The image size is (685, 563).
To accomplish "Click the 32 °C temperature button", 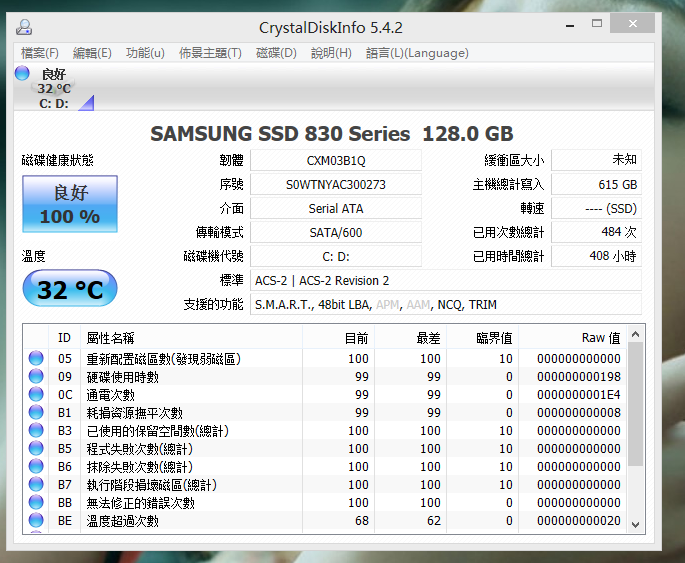I will (70, 289).
